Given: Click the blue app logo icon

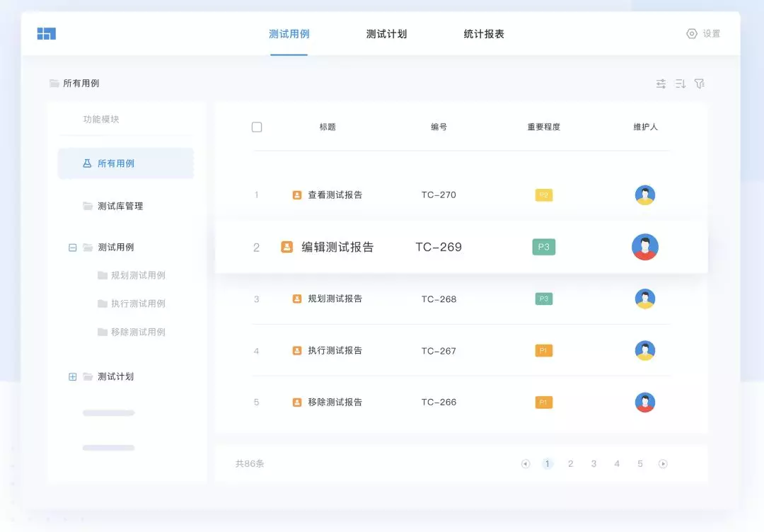Looking at the screenshot, I should (46, 34).
